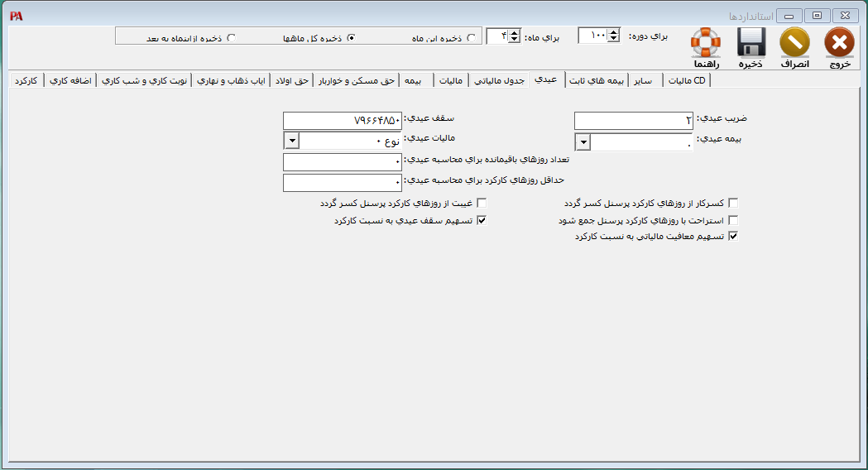Screen dimensions: 868x470
Task: Select the ذخیره این ماه radio button
Action: 472,38
